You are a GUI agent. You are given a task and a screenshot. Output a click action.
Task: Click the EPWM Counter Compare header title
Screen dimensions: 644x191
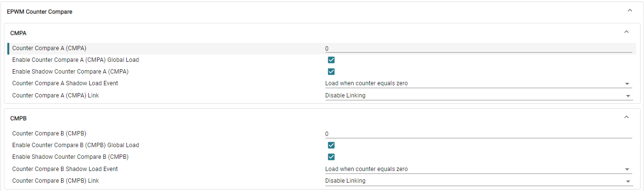40,11
